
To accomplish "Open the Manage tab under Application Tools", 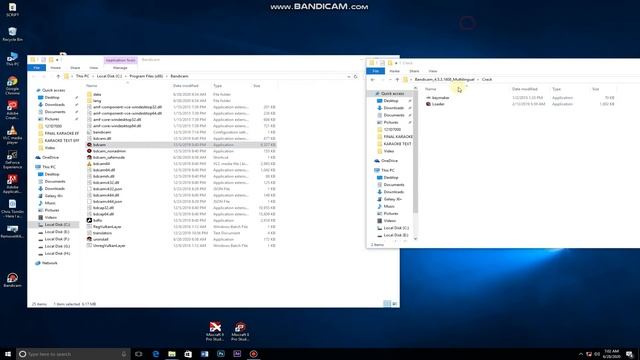I will click(x=120, y=68).
